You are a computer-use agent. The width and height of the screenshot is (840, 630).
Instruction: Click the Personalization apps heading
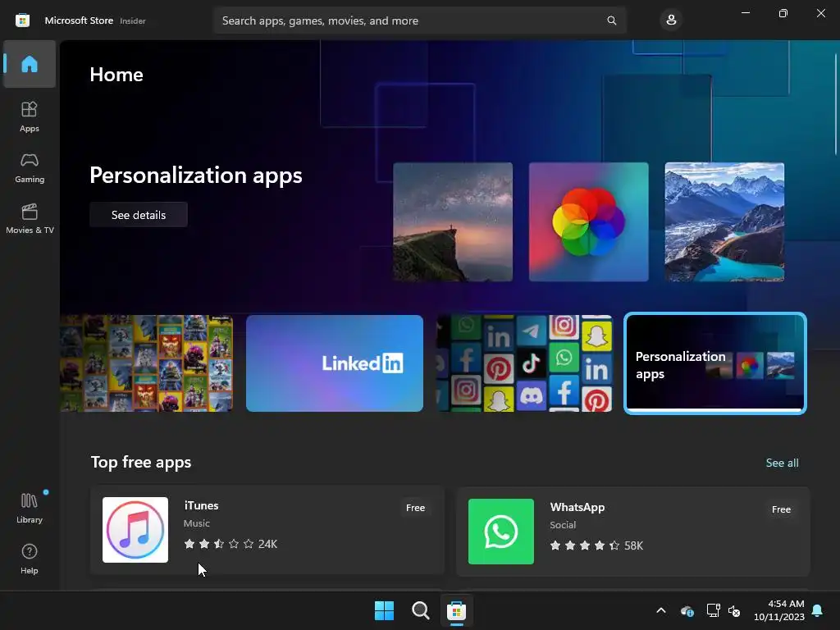click(196, 176)
